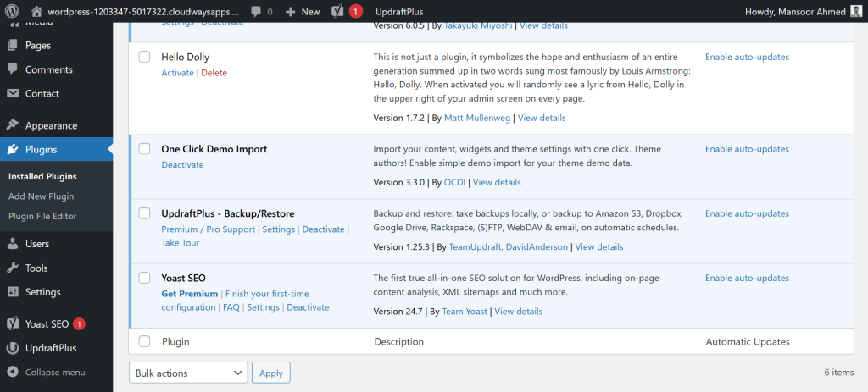
Task: Click the Comments sidebar icon
Action: [x=12, y=69]
